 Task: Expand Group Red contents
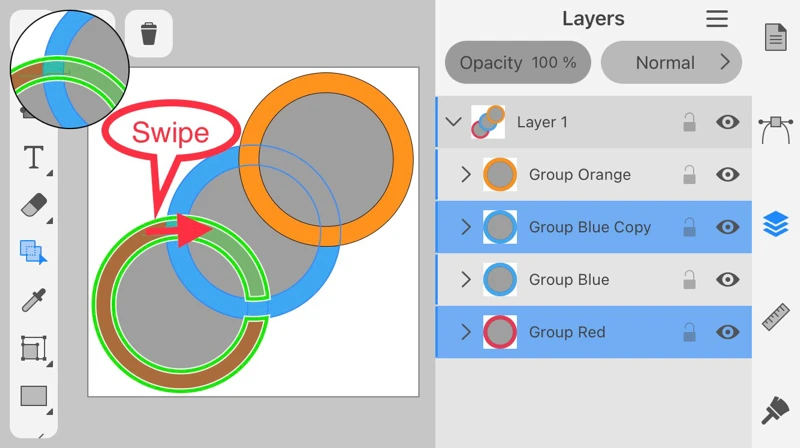[x=466, y=332]
